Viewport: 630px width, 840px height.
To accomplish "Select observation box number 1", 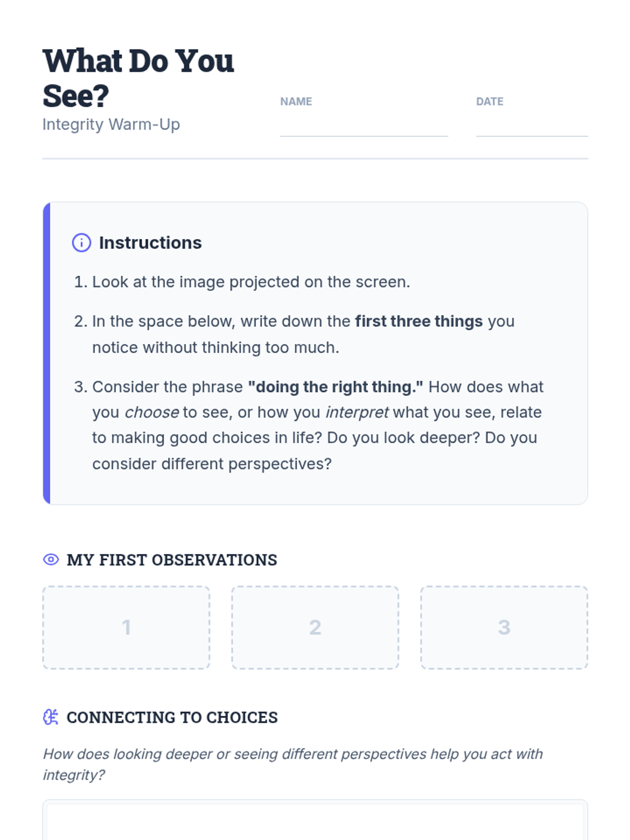I will point(127,627).
